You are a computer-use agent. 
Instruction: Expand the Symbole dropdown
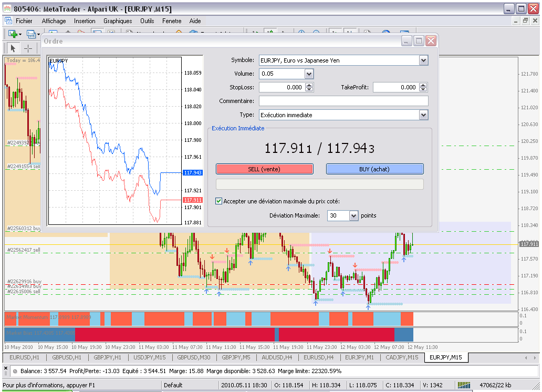pos(423,60)
